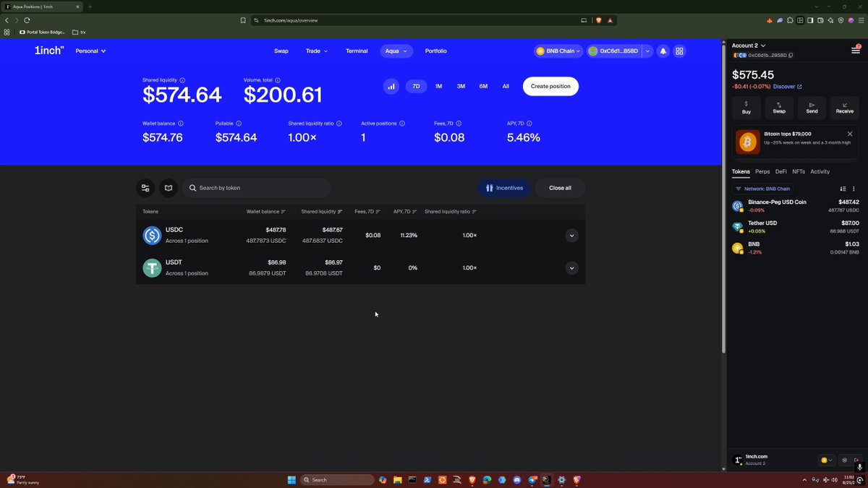Sort by APY, 7D column header
The image size is (868, 488).
click(405, 212)
